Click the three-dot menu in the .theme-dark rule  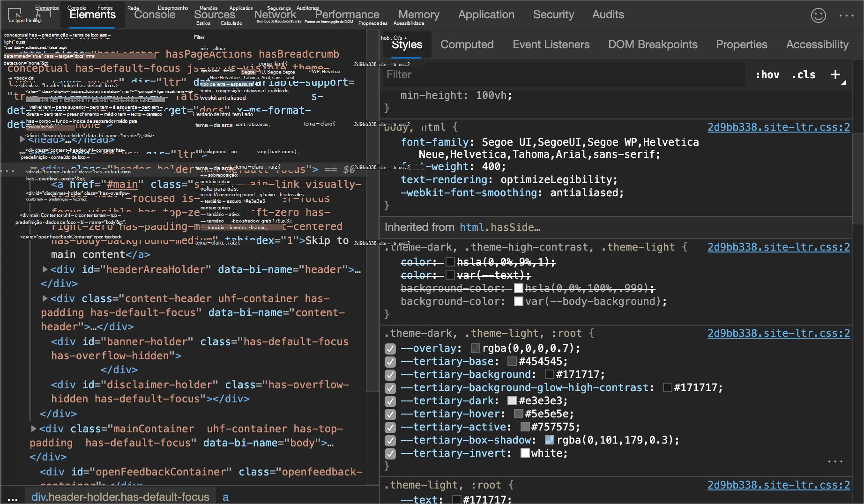[x=835, y=461]
